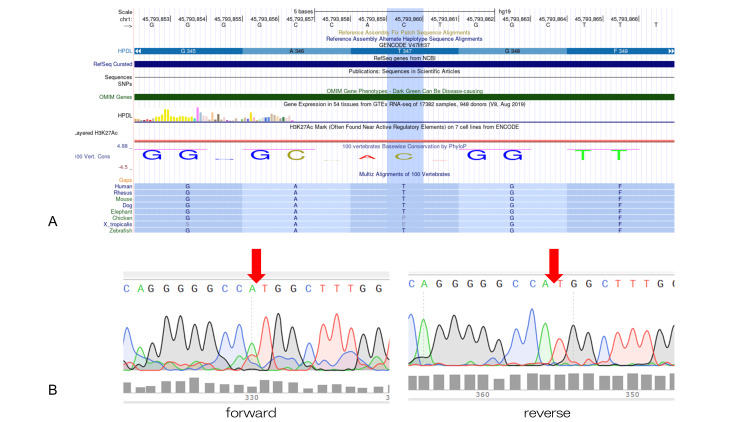Open the OMIM Genes track label
Screen dimensions: 750x422
(x=116, y=97)
